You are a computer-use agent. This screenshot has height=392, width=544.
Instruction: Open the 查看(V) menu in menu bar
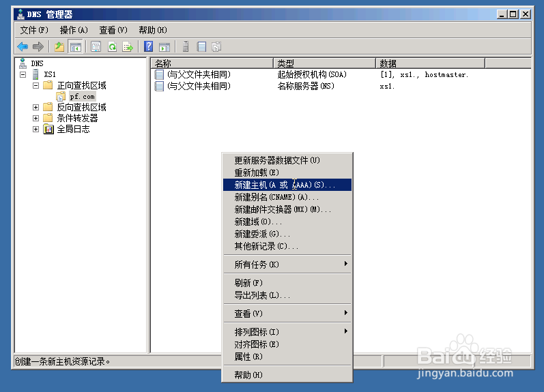[113, 30]
